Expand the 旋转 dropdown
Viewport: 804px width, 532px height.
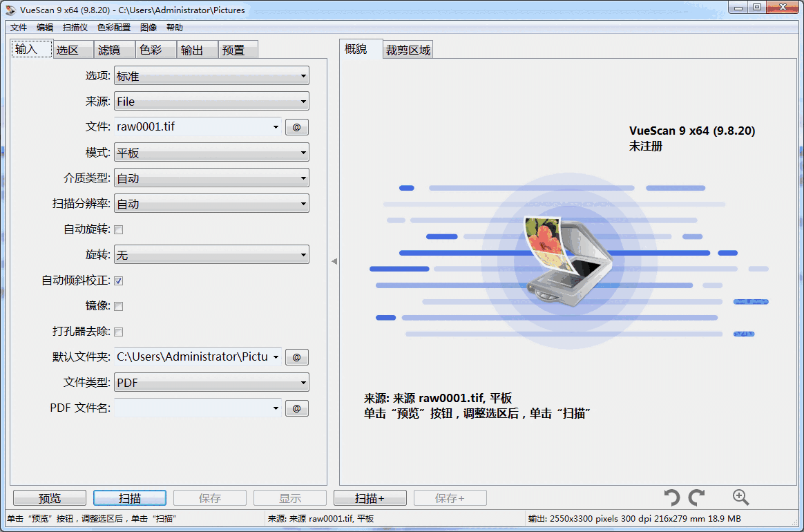[211, 254]
